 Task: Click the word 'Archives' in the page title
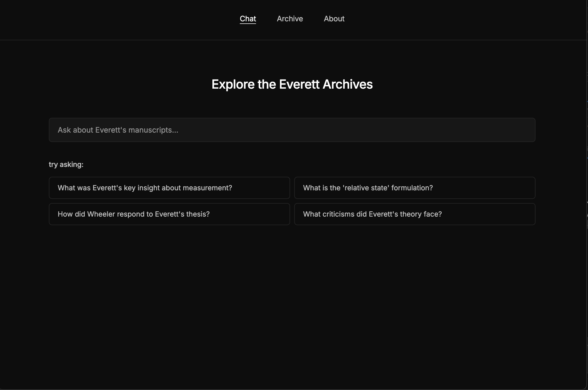(x=347, y=84)
